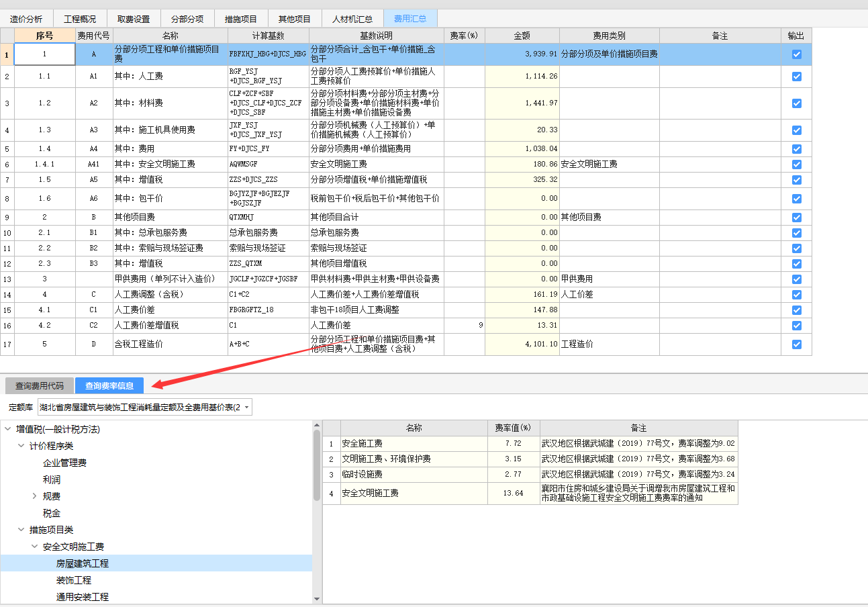
Task: Collapse the 计价程序类 tree node
Action: point(21,446)
